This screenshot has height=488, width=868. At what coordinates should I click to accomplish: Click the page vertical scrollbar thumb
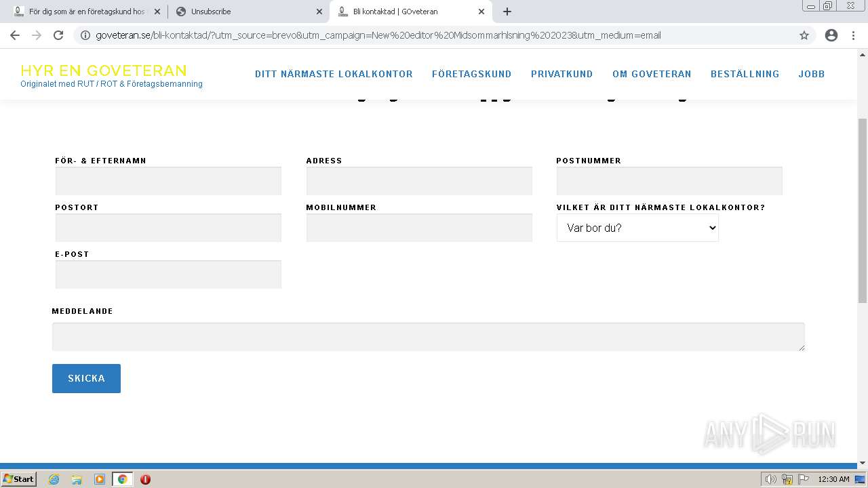863,210
